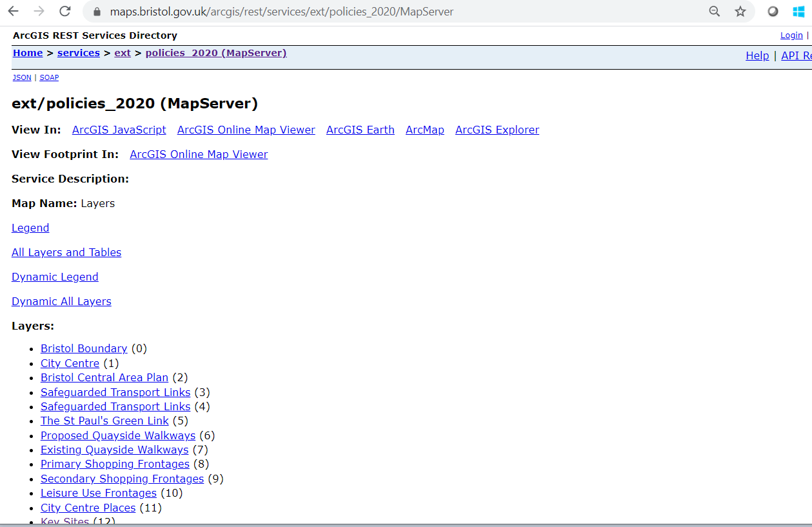This screenshot has width=812, height=527.
Task: Click the Service Description label
Action: click(70, 179)
